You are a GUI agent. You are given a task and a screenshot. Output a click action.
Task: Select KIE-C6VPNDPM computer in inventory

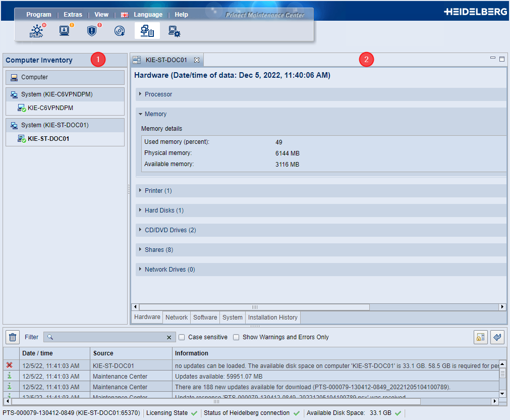pyautogui.click(x=50, y=108)
